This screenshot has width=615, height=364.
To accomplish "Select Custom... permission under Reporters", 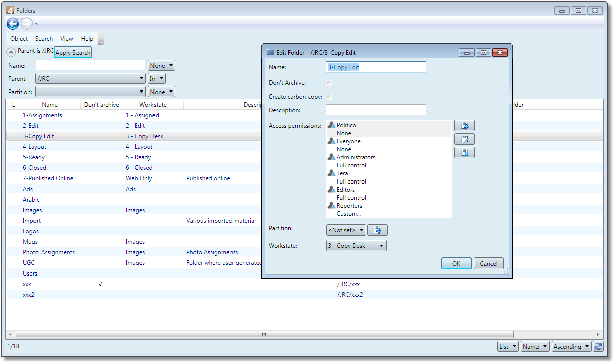I will tap(349, 214).
